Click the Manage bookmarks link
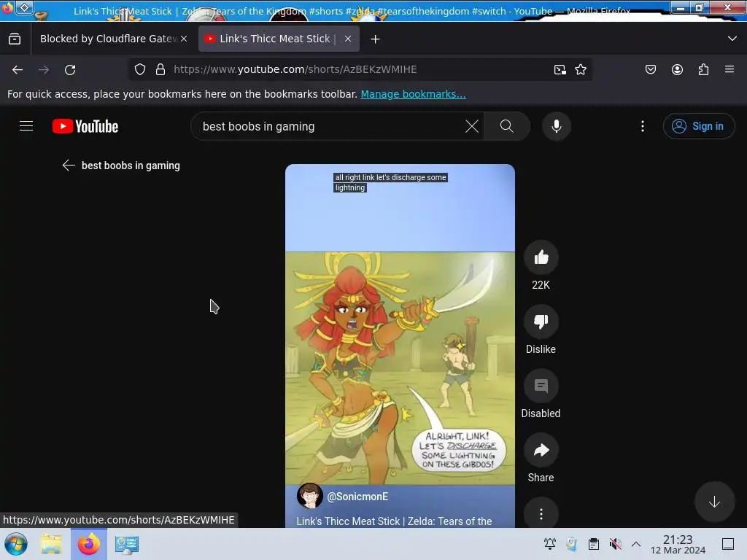747x560 pixels. click(413, 94)
